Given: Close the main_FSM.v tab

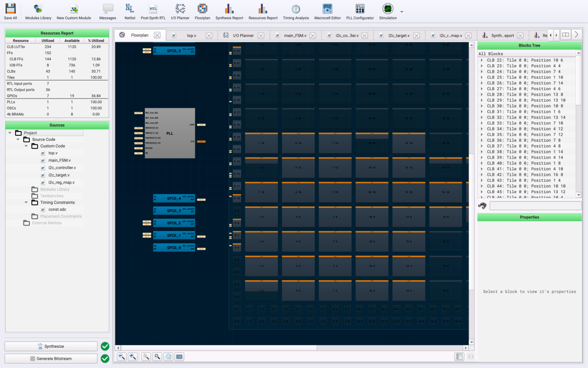Looking at the screenshot, I should [313, 35].
